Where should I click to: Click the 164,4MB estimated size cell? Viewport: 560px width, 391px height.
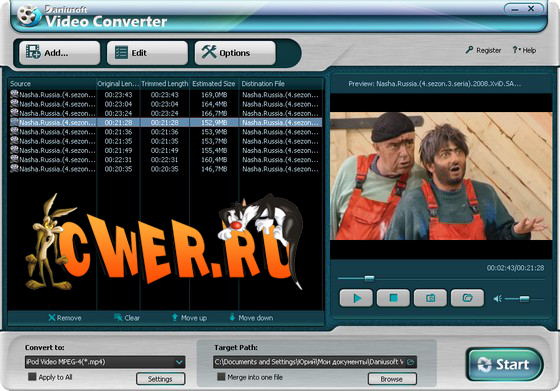[x=214, y=104]
